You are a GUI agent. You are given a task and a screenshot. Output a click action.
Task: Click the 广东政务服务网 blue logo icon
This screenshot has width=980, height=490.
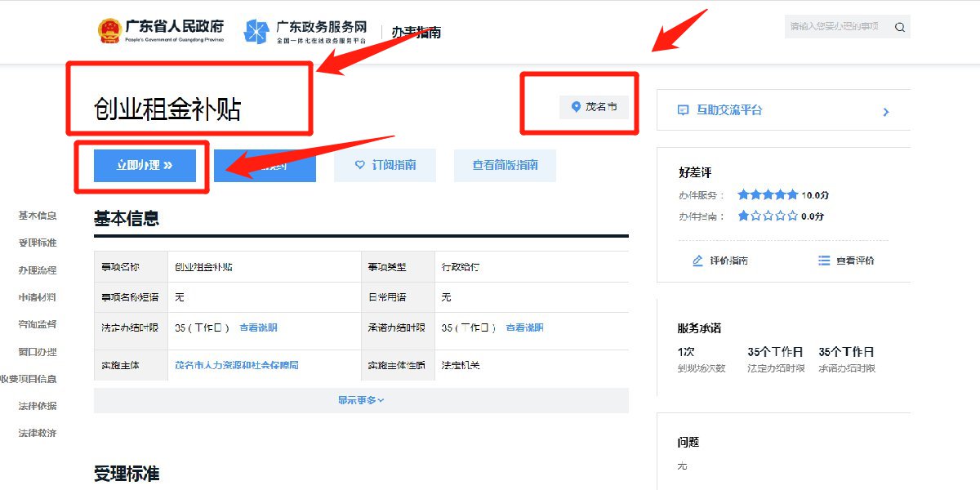(256, 31)
